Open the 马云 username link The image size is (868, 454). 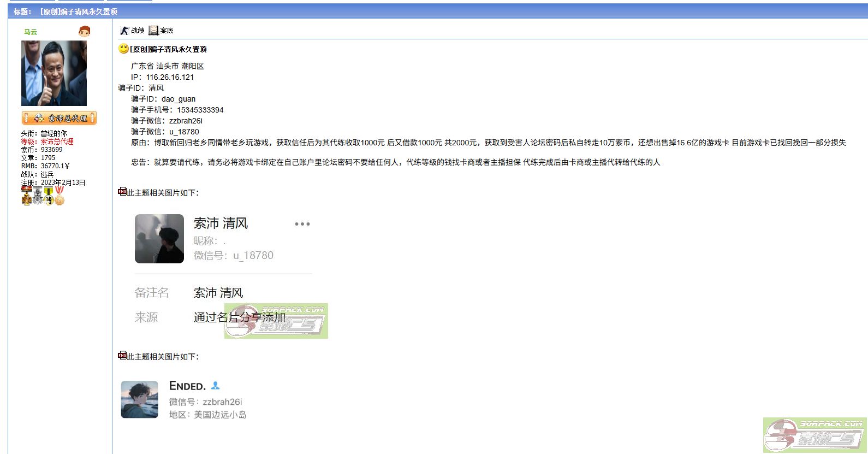[31, 32]
